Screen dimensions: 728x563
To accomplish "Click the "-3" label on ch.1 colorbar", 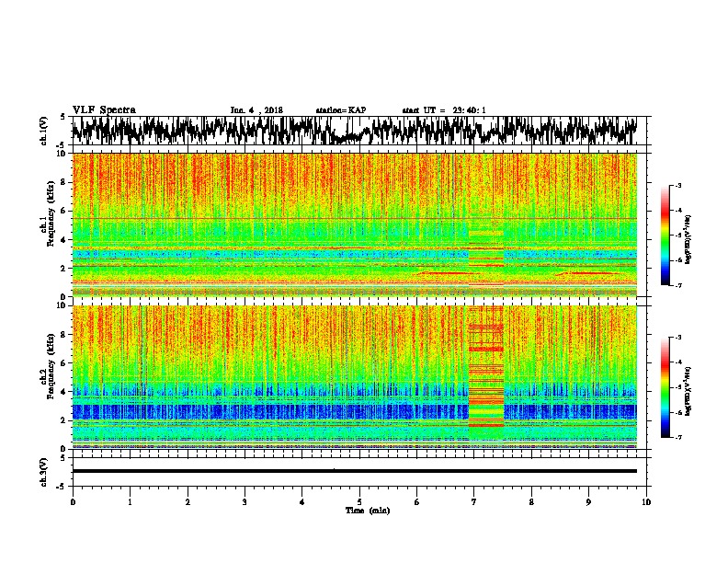I will [677, 186].
